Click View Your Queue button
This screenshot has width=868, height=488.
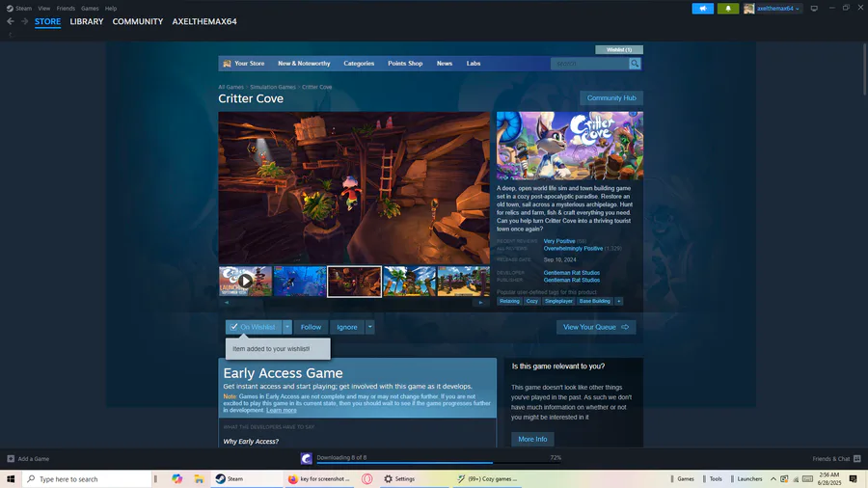[596, 327]
